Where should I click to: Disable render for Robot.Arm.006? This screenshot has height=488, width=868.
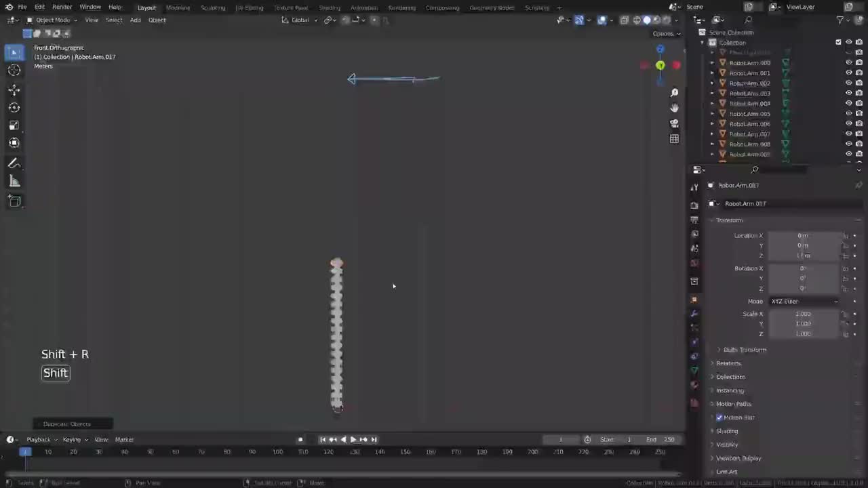pos(859,124)
